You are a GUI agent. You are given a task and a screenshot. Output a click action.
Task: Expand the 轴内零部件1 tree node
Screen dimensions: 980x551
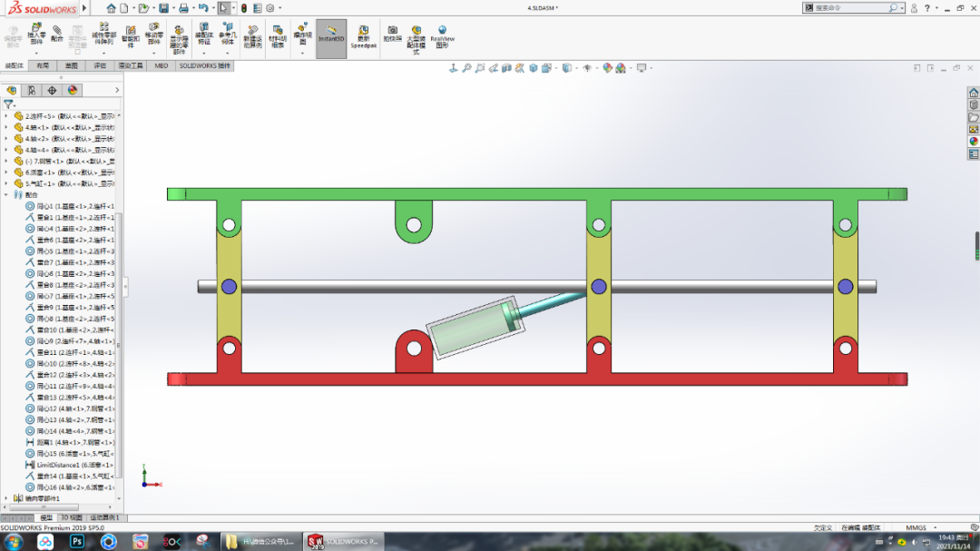(6, 498)
